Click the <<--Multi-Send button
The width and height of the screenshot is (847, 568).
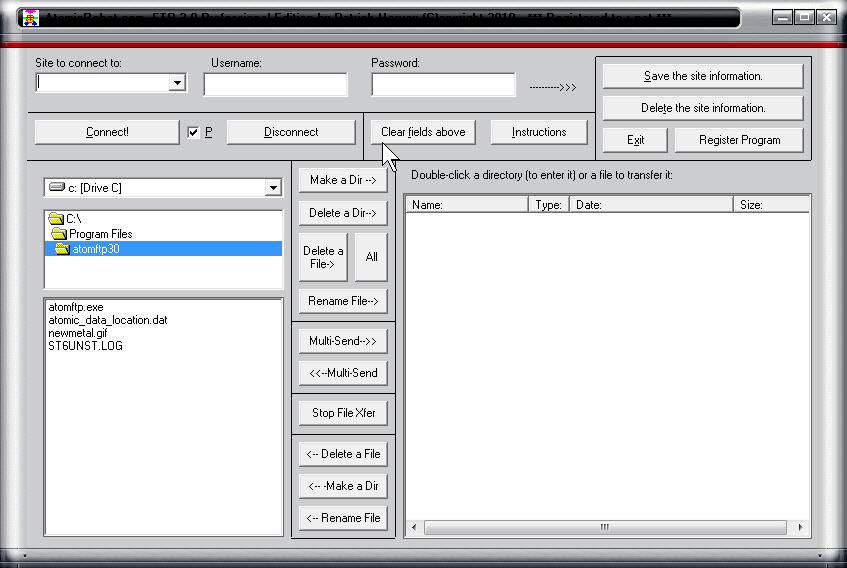click(x=343, y=373)
